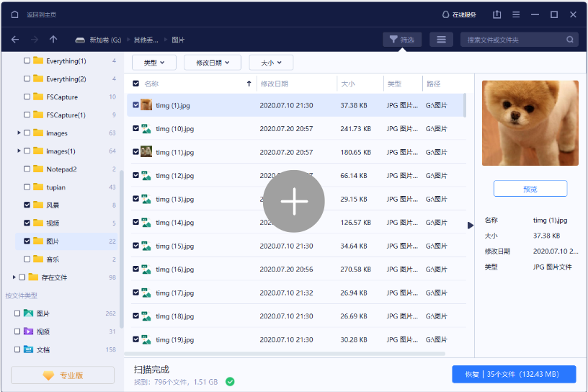Sort files by the 大小 column header

click(x=347, y=84)
